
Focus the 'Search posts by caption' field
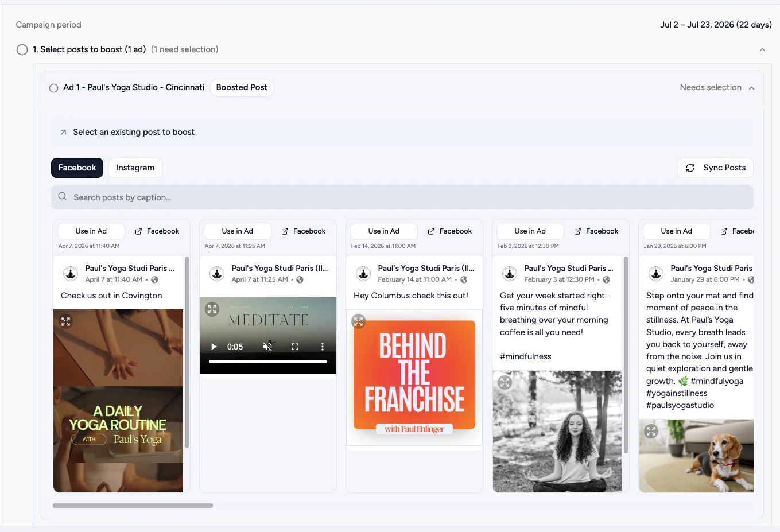402,197
